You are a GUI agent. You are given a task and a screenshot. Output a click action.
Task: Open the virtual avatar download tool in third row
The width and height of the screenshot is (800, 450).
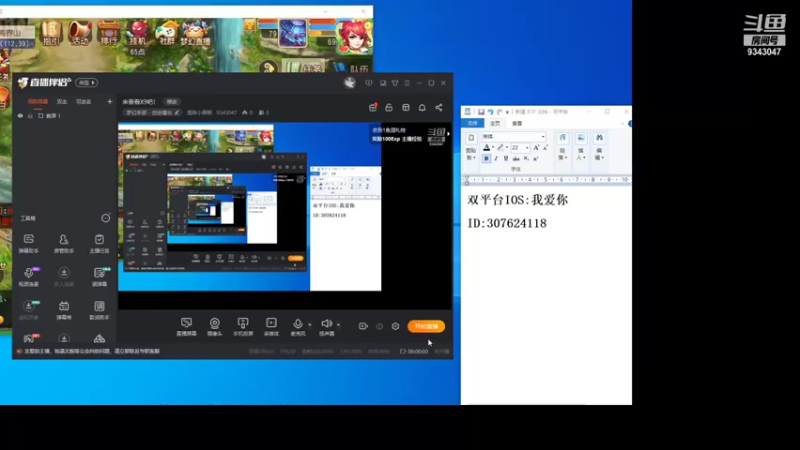[29, 310]
